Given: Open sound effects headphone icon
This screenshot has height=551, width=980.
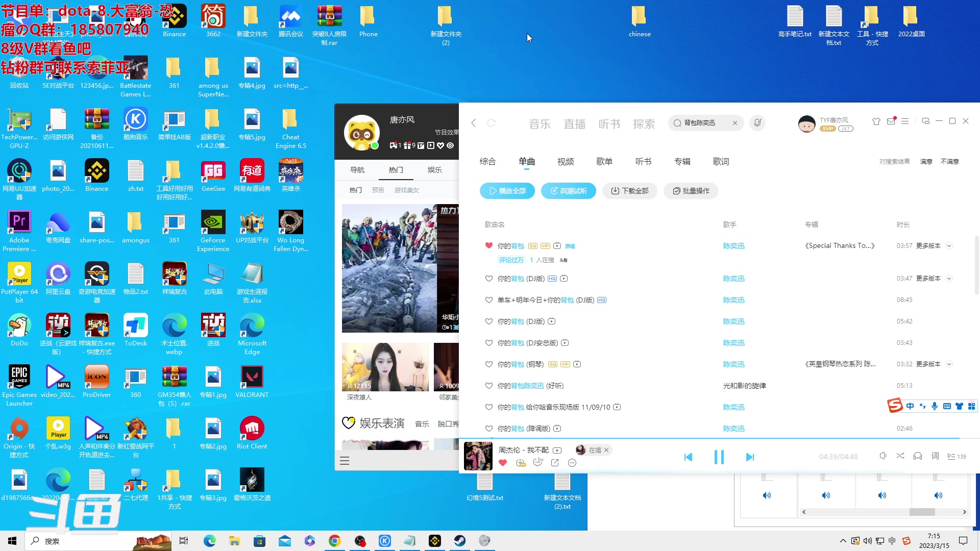Looking at the screenshot, I should click(918, 456).
